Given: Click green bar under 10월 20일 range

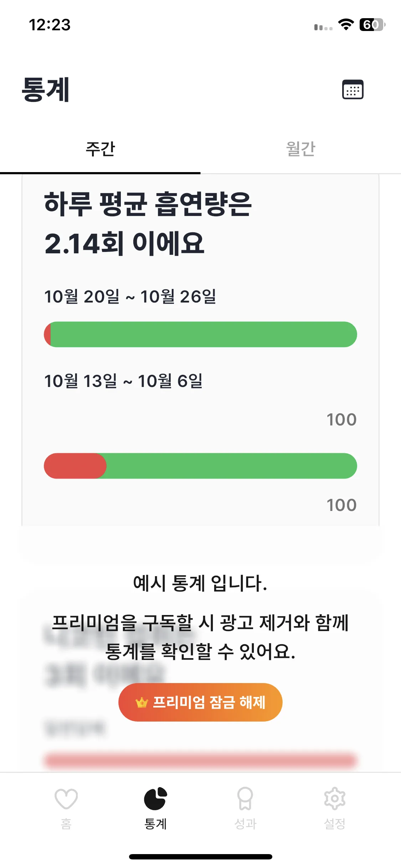Looking at the screenshot, I should [x=203, y=334].
